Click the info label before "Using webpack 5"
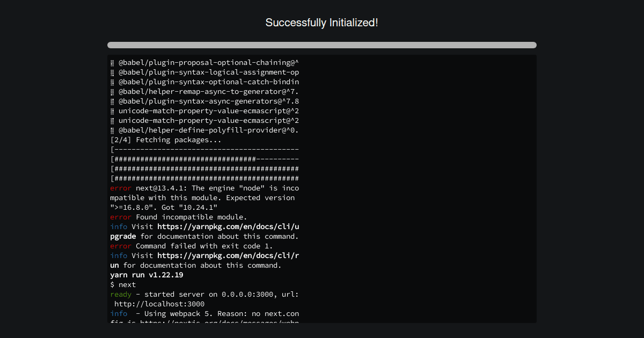Viewport: 644px width, 338px height. point(119,313)
